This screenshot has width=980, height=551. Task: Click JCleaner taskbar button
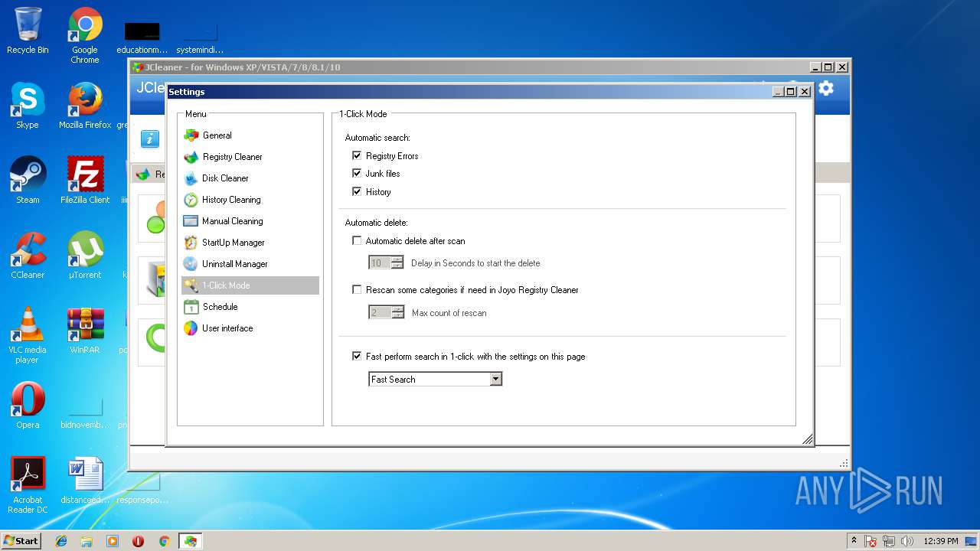(189, 541)
